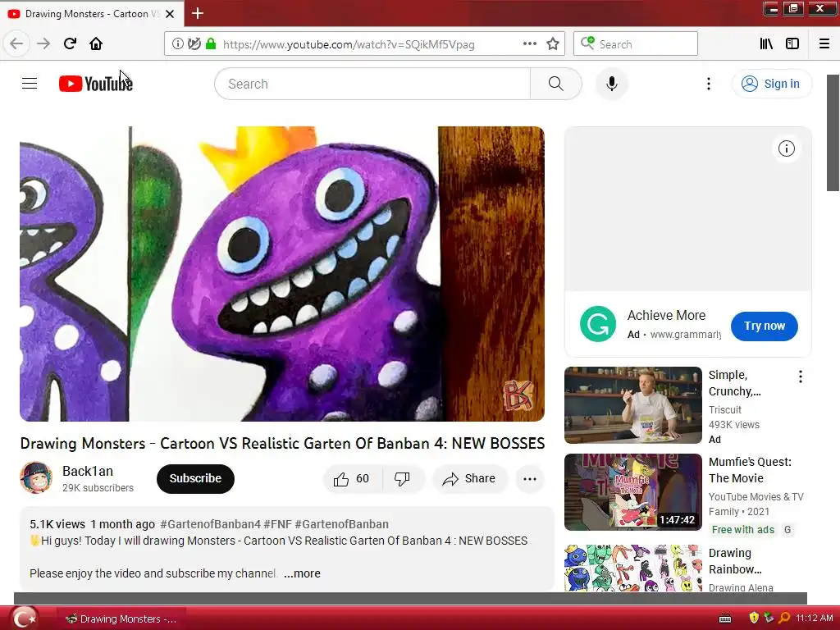Dislike this video
Image resolution: width=840 pixels, height=630 pixels.
(404, 478)
